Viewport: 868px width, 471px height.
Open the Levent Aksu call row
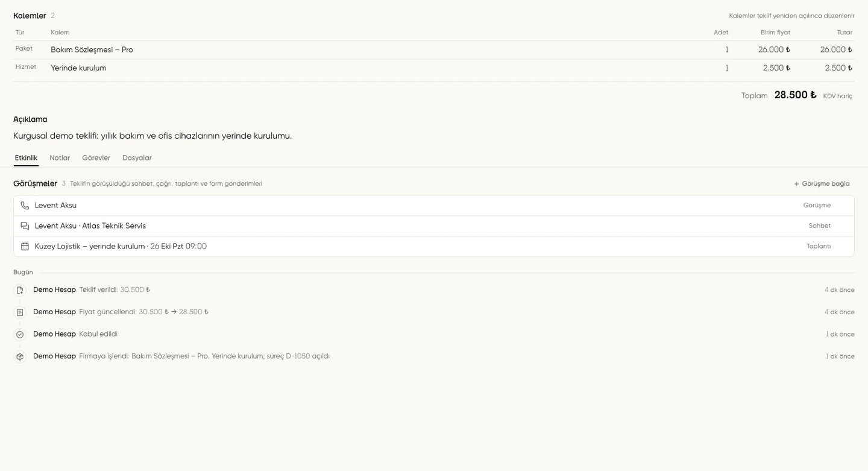tap(434, 206)
